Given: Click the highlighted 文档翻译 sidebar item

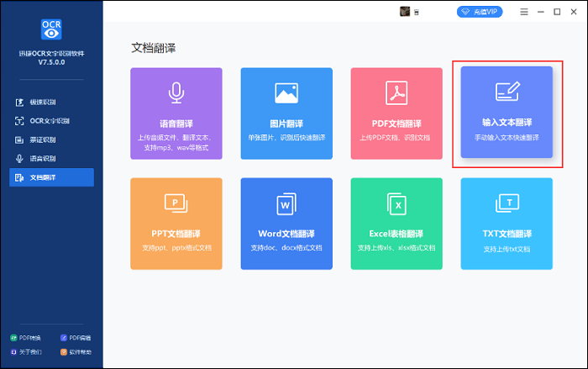Looking at the screenshot, I should pos(51,177).
